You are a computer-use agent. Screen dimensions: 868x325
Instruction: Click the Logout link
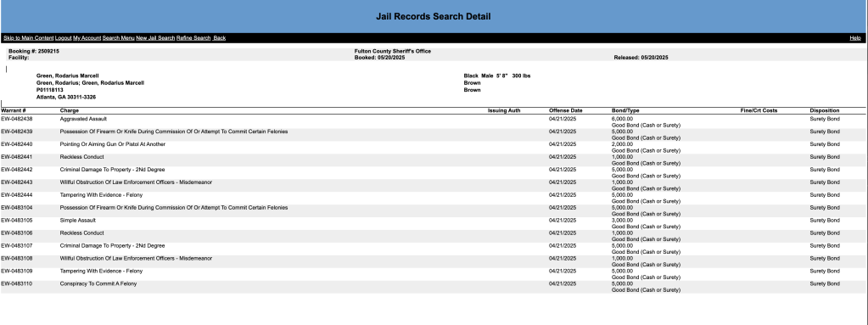(63, 38)
